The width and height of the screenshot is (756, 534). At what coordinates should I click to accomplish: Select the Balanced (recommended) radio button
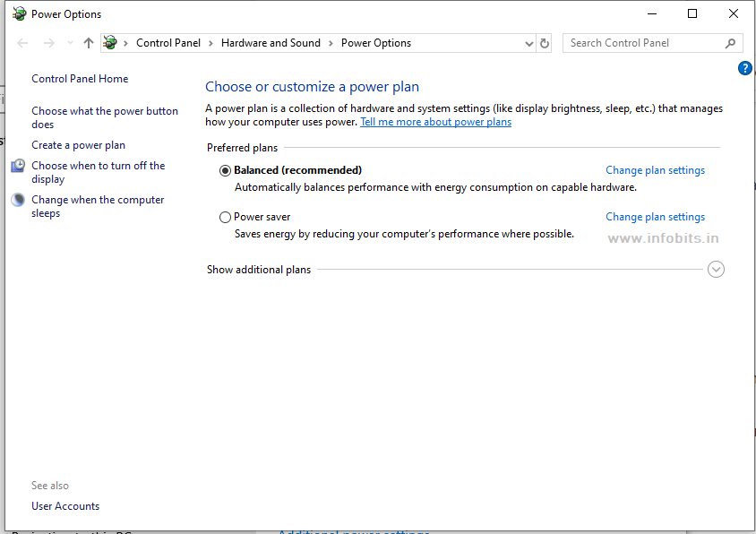[225, 171]
